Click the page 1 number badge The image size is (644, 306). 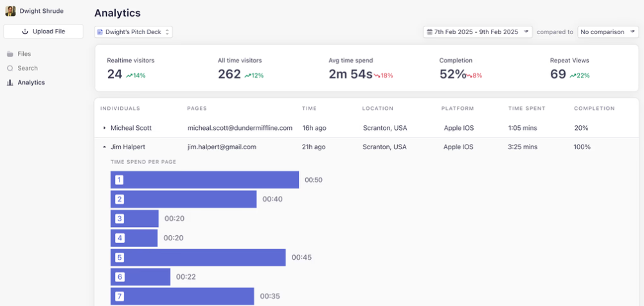(120, 180)
